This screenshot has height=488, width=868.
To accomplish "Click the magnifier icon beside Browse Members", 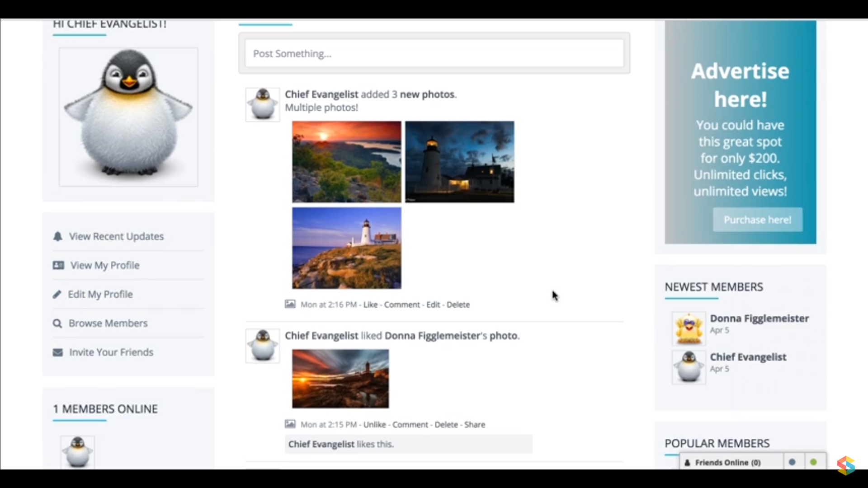I will point(57,324).
